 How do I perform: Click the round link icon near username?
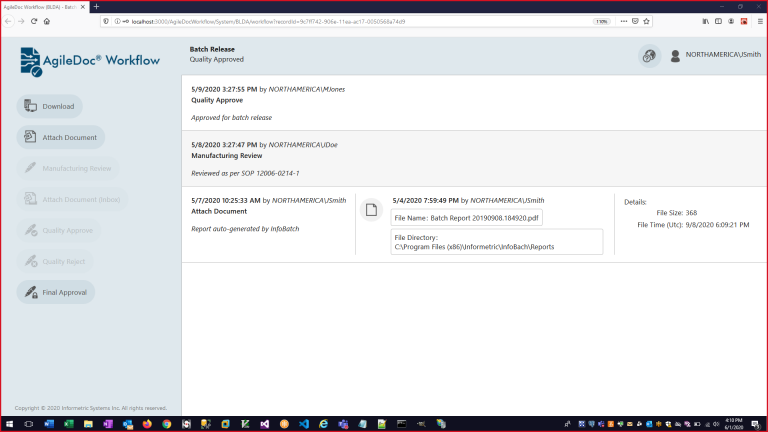click(x=649, y=56)
